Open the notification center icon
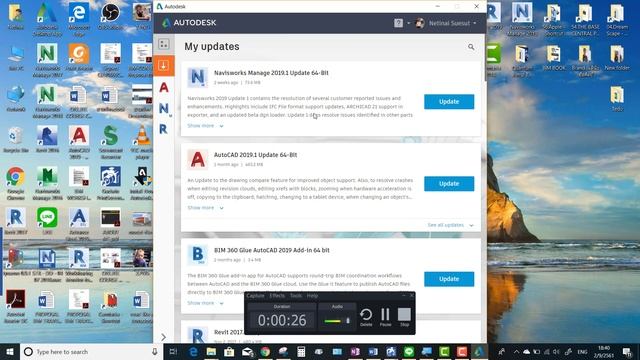The image size is (640, 360). point(627,351)
